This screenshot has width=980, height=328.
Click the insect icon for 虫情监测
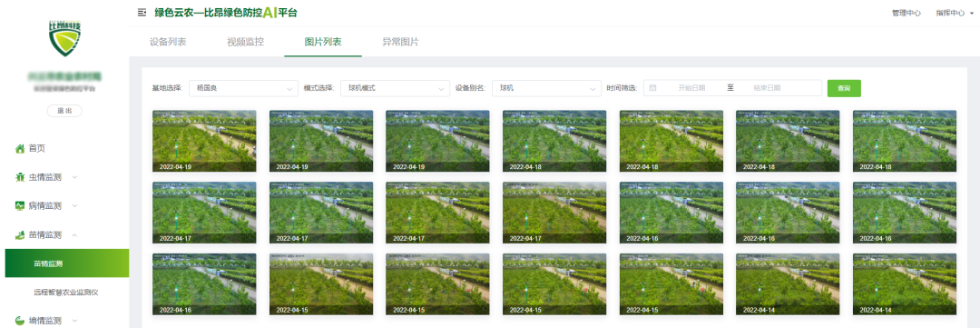pos(19,177)
